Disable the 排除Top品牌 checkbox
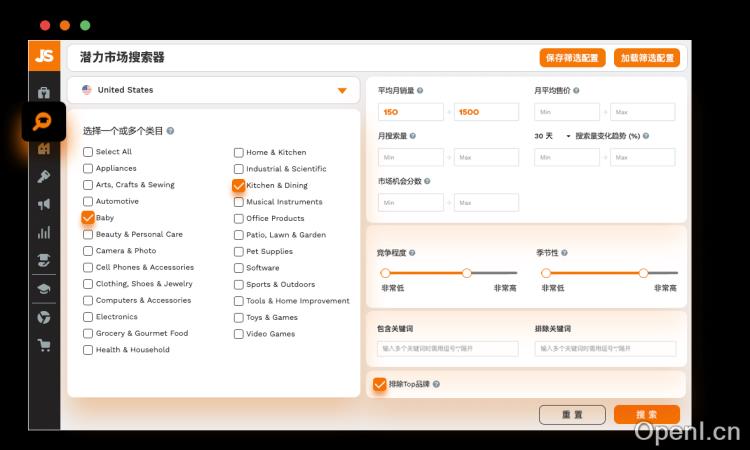Screen dimensions: 750x450 380,384
